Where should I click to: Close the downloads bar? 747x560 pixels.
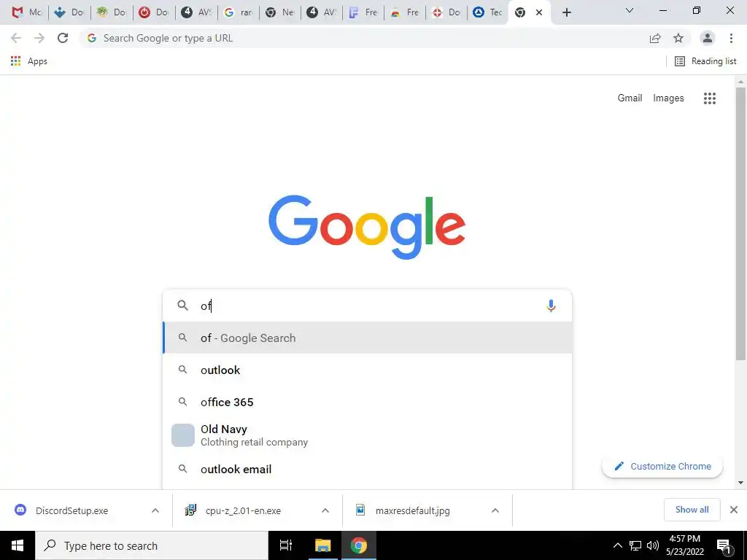[x=734, y=510]
